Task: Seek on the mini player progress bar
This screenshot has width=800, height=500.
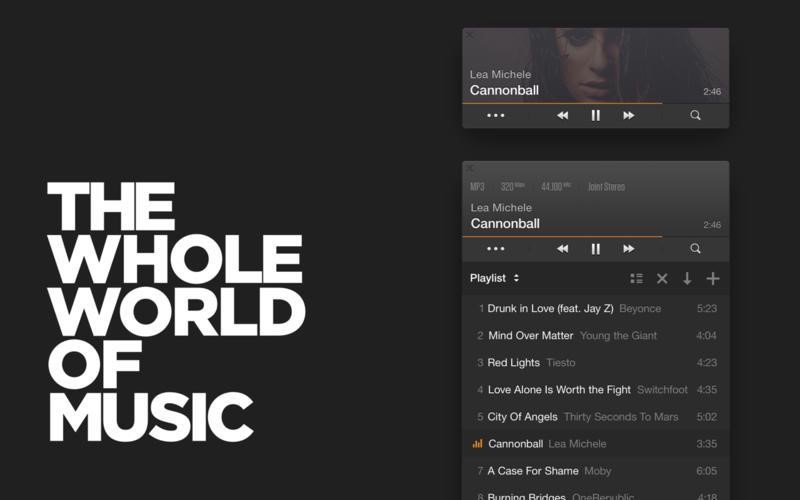Action: (x=595, y=103)
